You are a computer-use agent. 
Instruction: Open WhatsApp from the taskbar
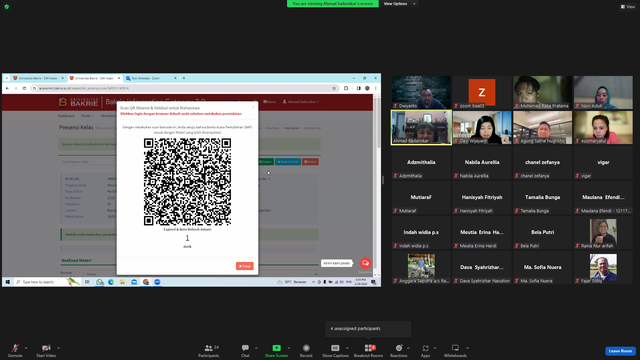click(100, 282)
